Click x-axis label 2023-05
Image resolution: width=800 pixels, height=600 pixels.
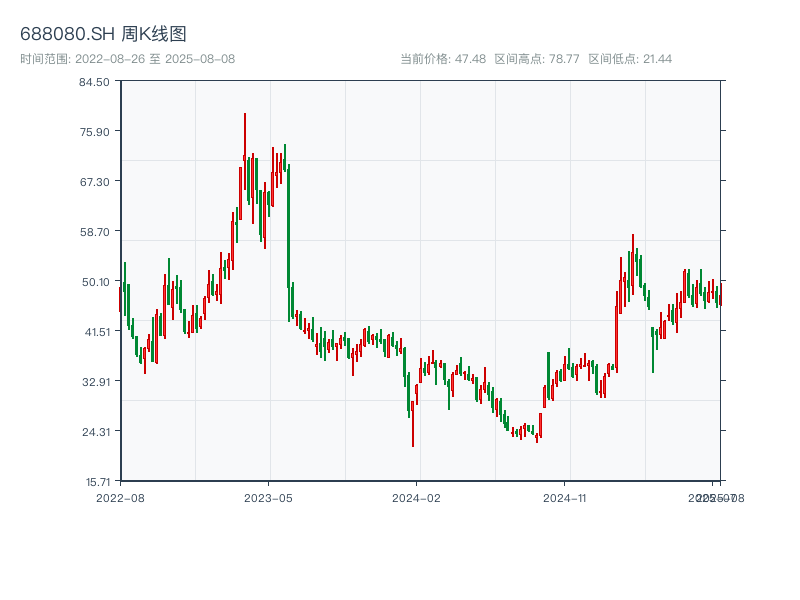point(268,498)
